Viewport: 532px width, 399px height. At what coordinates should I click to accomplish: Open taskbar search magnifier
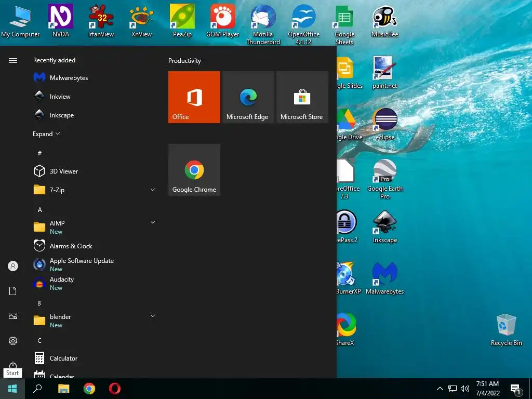click(x=37, y=389)
